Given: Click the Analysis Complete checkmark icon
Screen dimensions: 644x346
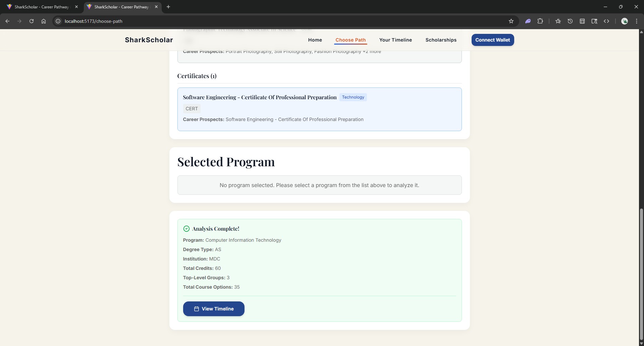Looking at the screenshot, I should (186, 229).
